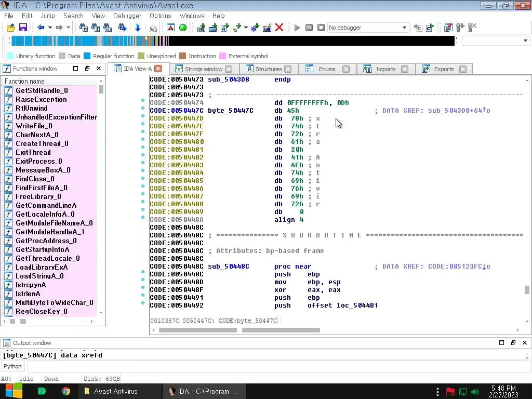Click the blue down arrow jump icon
This screenshot has width=532, height=399.
[137, 28]
